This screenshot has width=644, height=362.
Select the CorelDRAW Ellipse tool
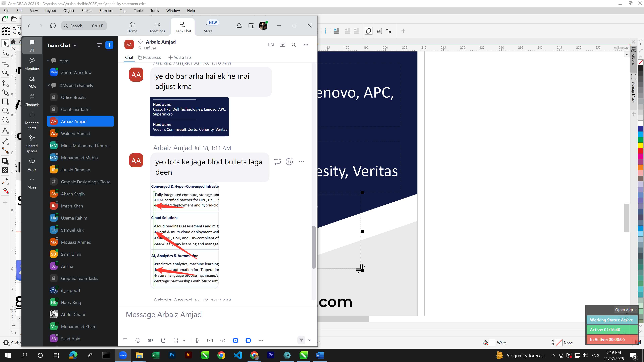click(5, 110)
